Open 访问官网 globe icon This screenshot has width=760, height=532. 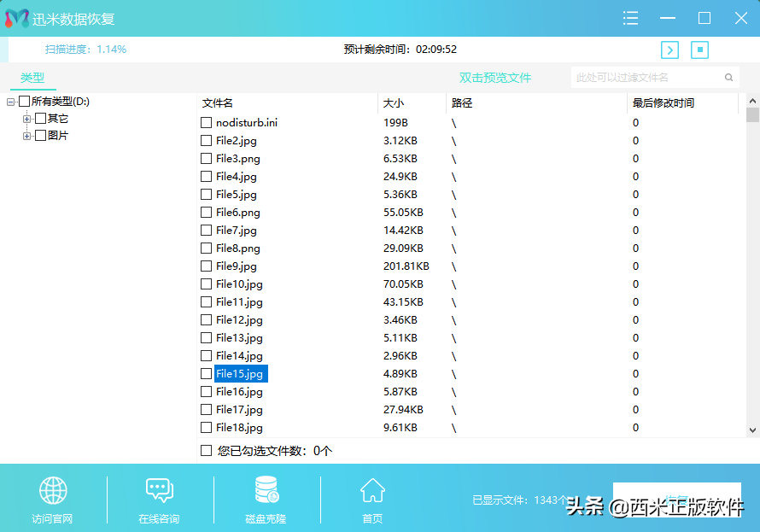click(x=53, y=490)
